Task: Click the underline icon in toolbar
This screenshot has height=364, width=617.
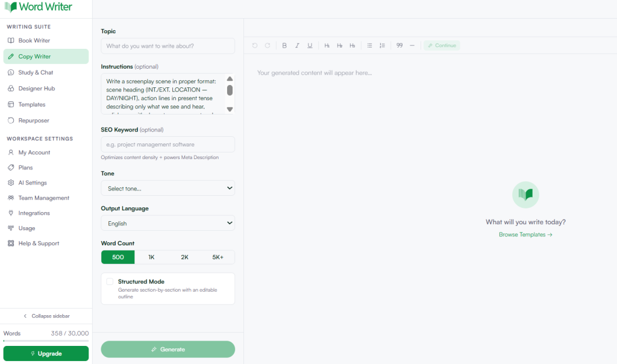Action: click(310, 46)
